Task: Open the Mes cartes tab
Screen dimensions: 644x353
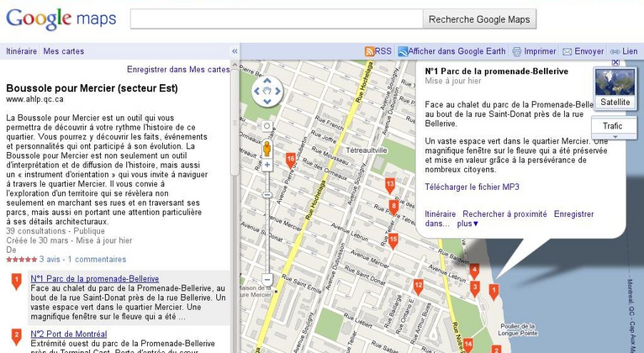Action: [64, 51]
